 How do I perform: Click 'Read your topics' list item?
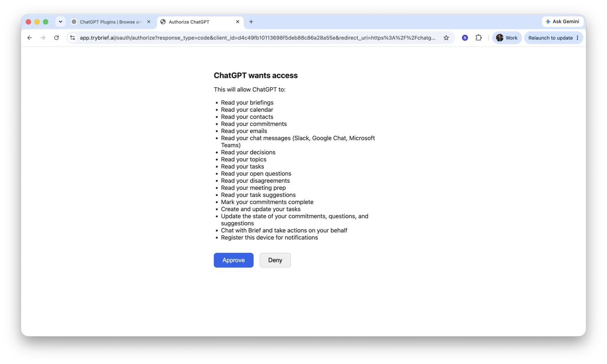click(x=244, y=160)
